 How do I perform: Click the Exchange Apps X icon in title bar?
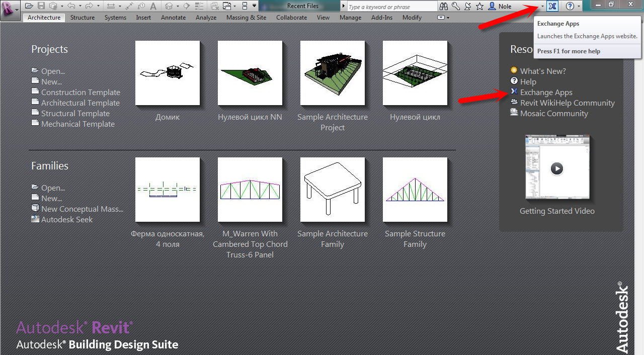[552, 6]
